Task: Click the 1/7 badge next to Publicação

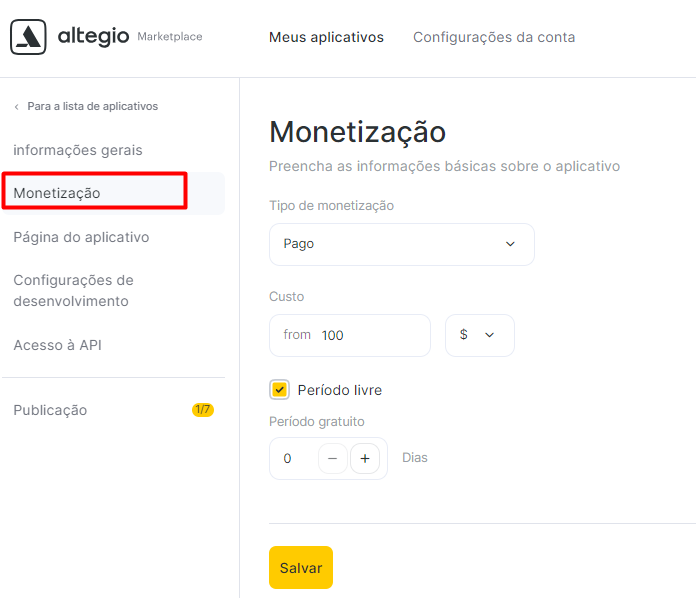Action: click(x=203, y=409)
